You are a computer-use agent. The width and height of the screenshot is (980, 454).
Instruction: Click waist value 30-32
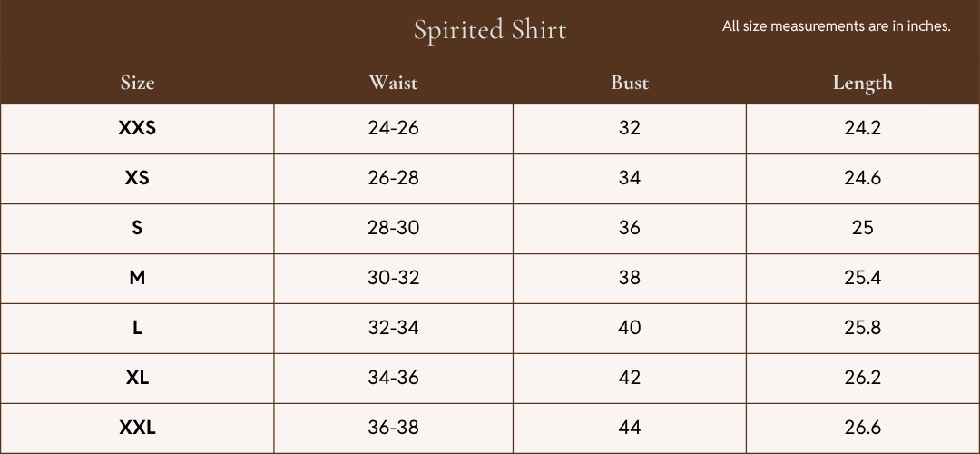[393, 278]
